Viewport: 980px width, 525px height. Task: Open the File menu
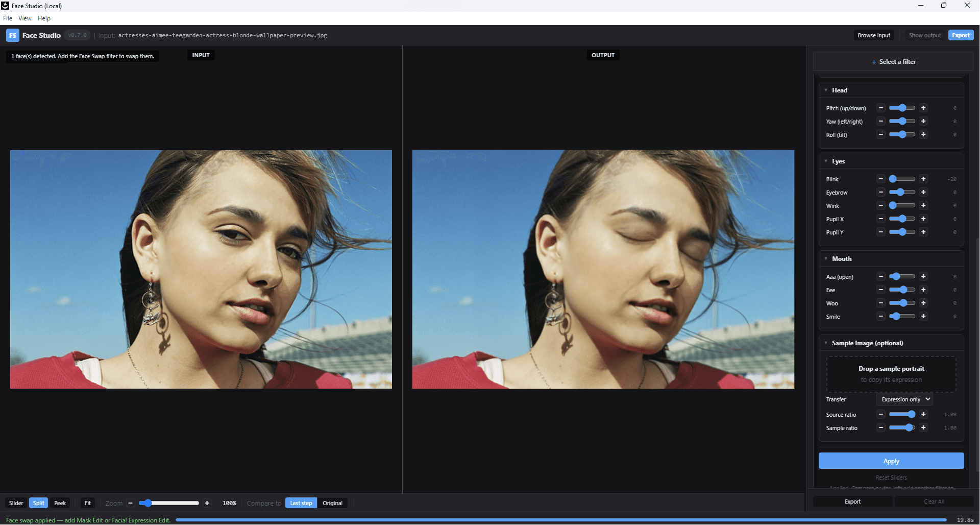pyautogui.click(x=8, y=18)
